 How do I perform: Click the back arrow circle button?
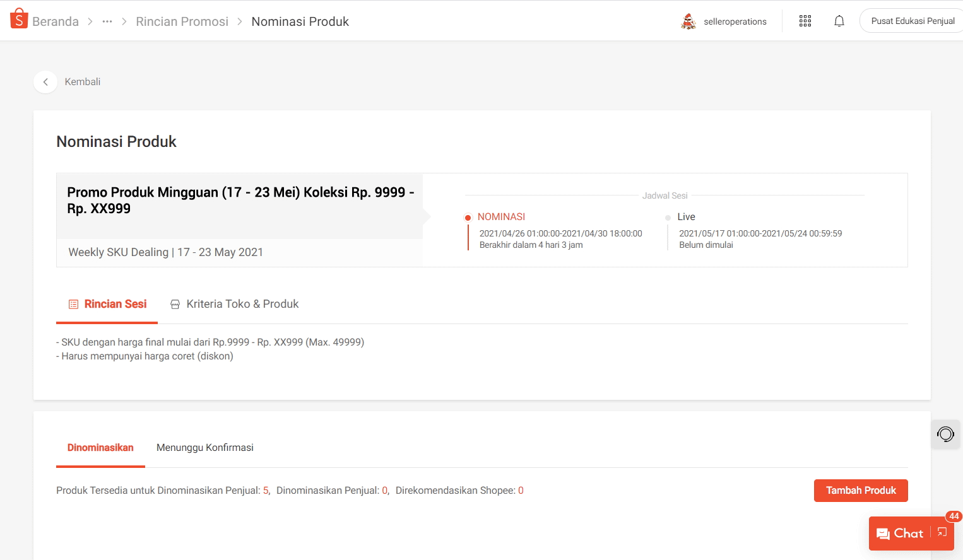[x=45, y=82]
